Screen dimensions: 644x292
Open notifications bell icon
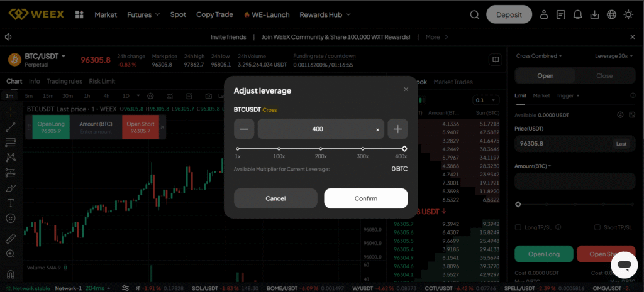click(x=577, y=15)
